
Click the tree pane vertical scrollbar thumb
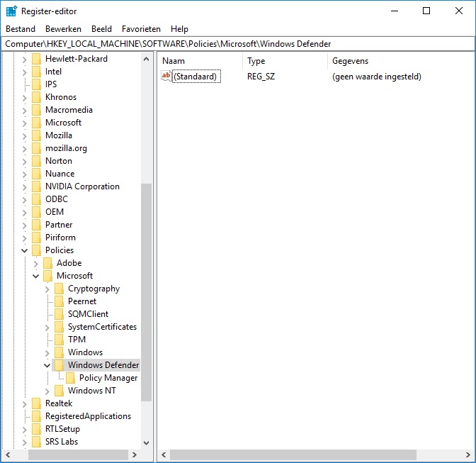[147, 292]
